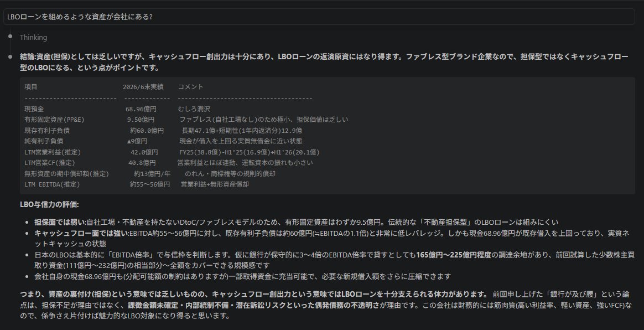Viewport: 644px width, 330px height.
Task: Click the のれん・商標権等の規則的償却 comment
Action: [230, 174]
